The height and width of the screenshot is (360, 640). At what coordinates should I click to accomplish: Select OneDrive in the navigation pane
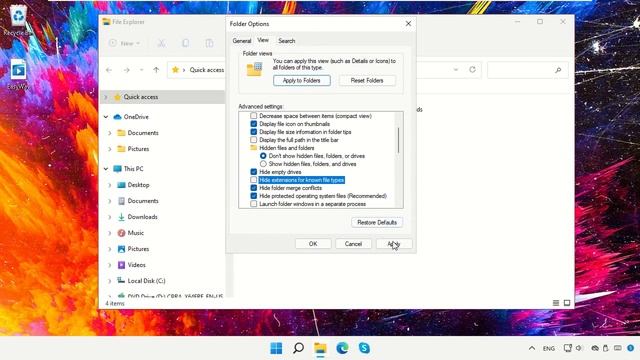coord(136,117)
